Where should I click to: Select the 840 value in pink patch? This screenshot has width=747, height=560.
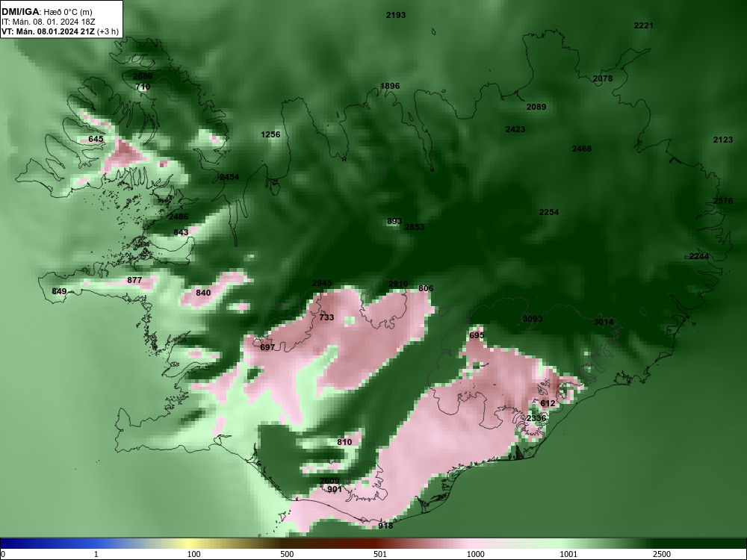pyautogui.click(x=203, y=293)
